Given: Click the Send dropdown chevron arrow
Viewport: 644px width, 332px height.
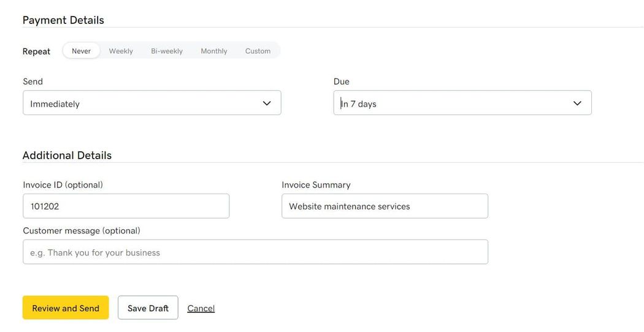Looking at the screenshot, I should coord(267,103).
